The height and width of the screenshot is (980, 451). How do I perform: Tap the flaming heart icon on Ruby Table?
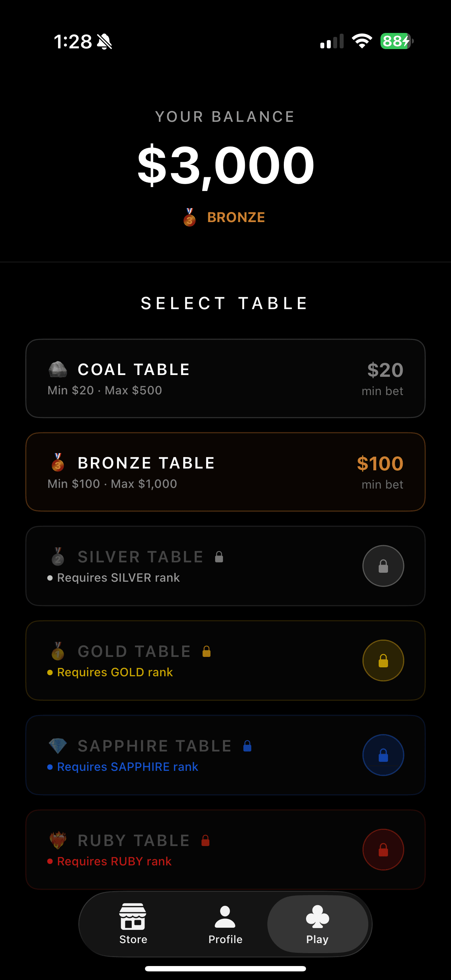pos(58,840)
